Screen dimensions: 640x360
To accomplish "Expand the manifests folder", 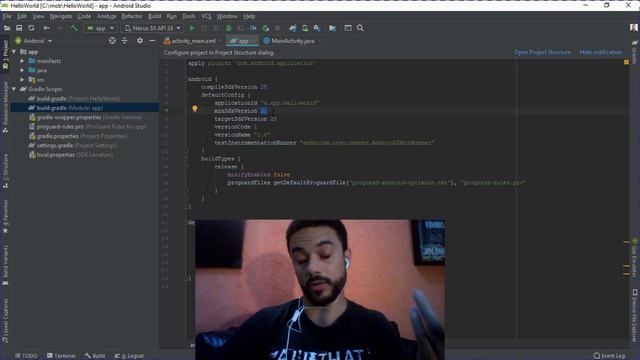I will [22, 61].
